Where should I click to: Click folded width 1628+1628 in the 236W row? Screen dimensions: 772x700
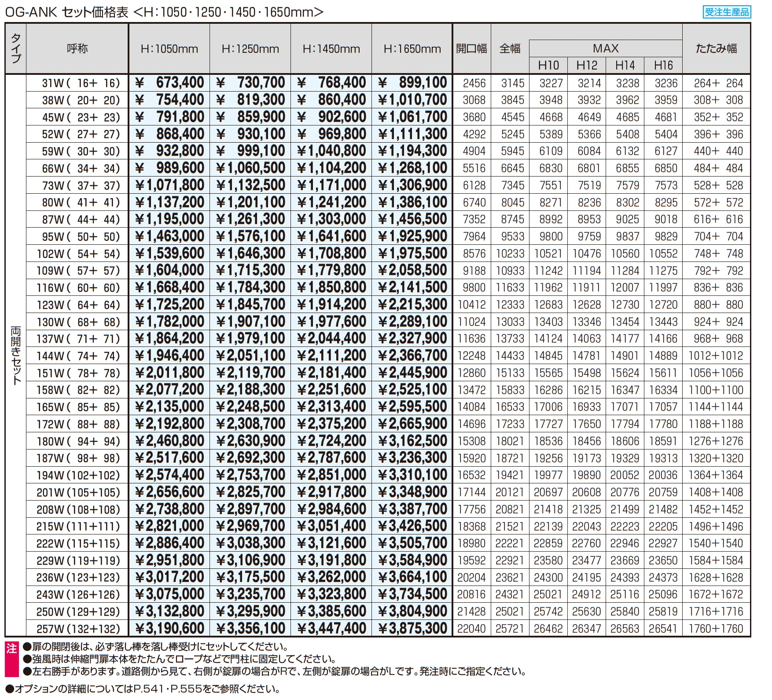716,578
